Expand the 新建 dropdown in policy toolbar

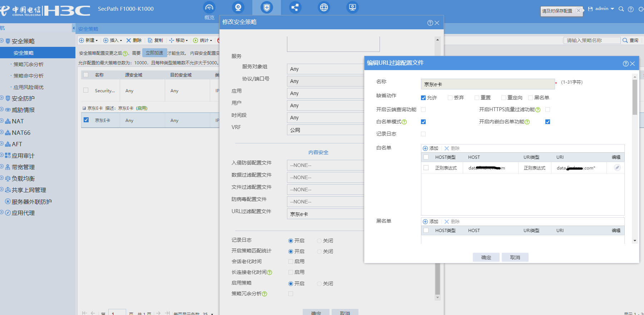pos(89,40)
